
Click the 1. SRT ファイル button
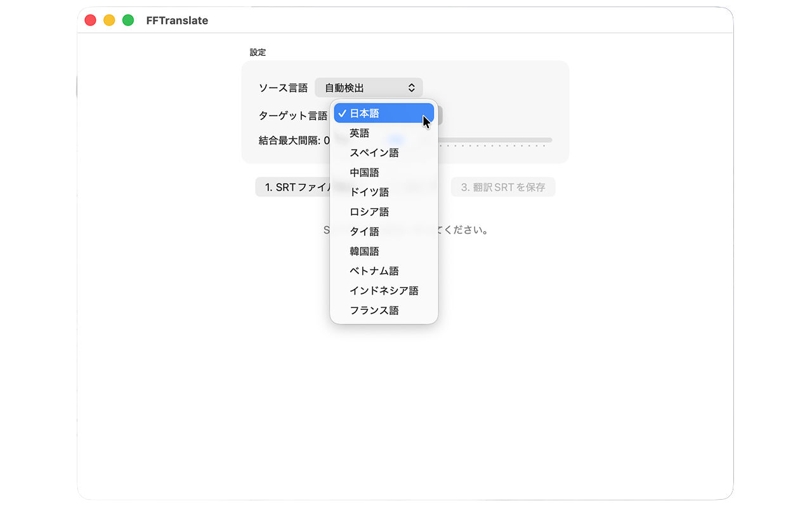(293, 187)
